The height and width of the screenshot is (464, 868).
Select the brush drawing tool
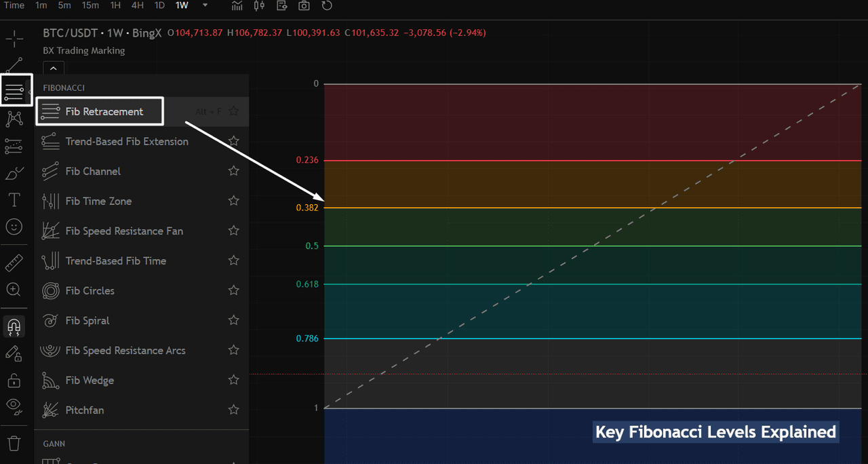(14, 174)
